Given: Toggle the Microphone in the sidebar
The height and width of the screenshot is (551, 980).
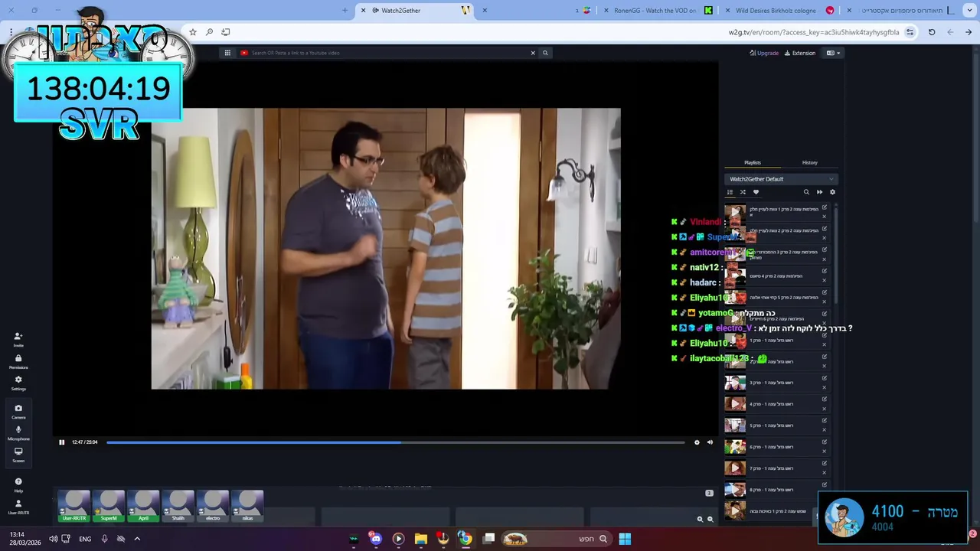Looking at the screenshot, I should [x=18, y=432].
